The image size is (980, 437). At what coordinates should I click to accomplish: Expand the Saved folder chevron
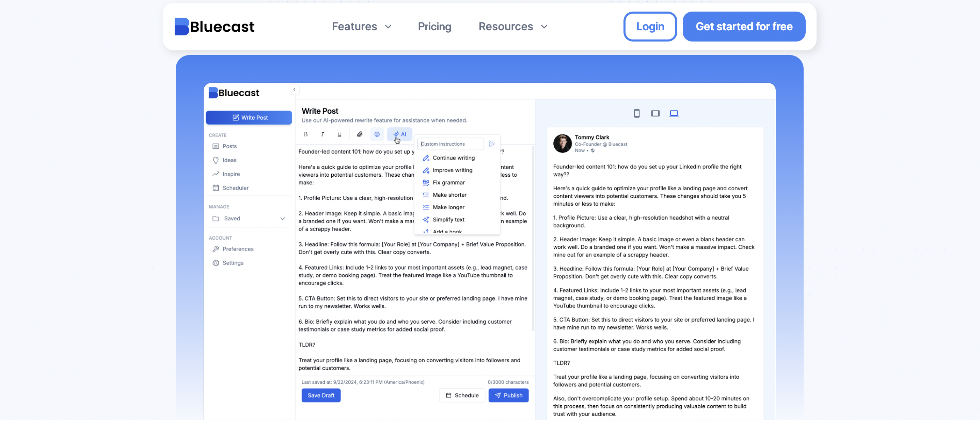(x=283, y=218)
